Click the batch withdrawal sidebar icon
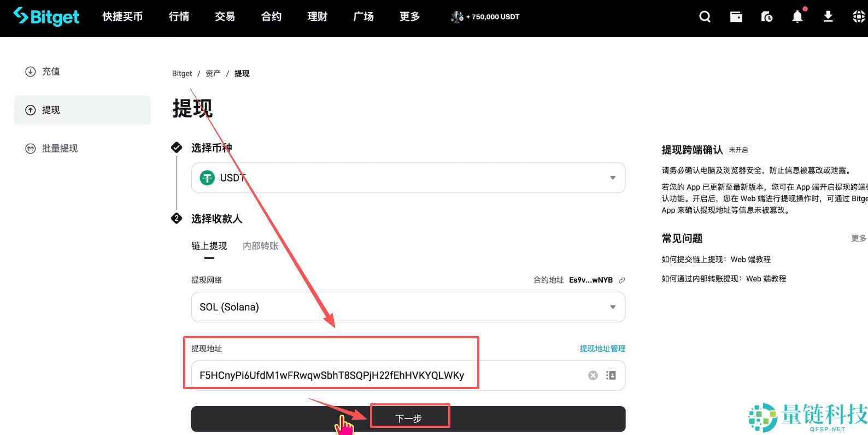868x435 pixels. 31,149
